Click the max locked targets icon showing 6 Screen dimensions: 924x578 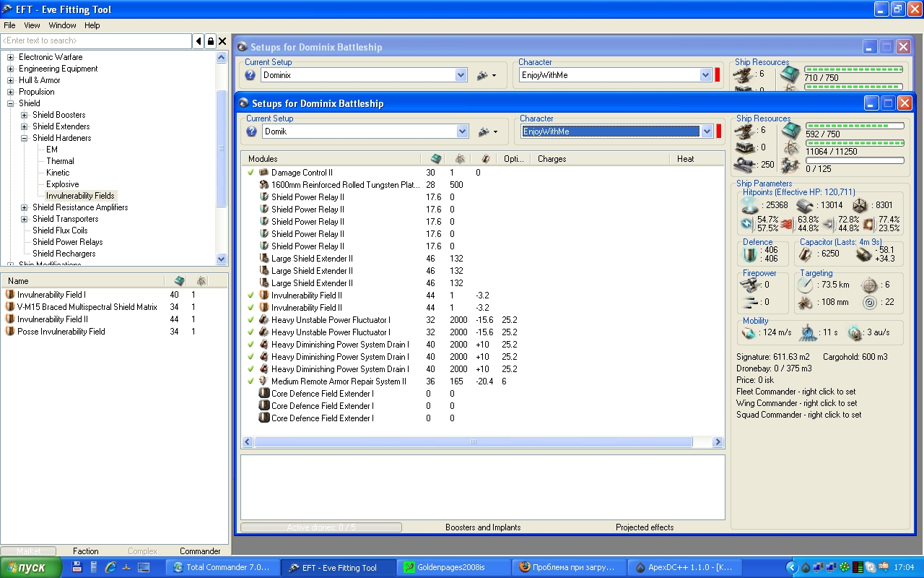[x=869, y=285]
